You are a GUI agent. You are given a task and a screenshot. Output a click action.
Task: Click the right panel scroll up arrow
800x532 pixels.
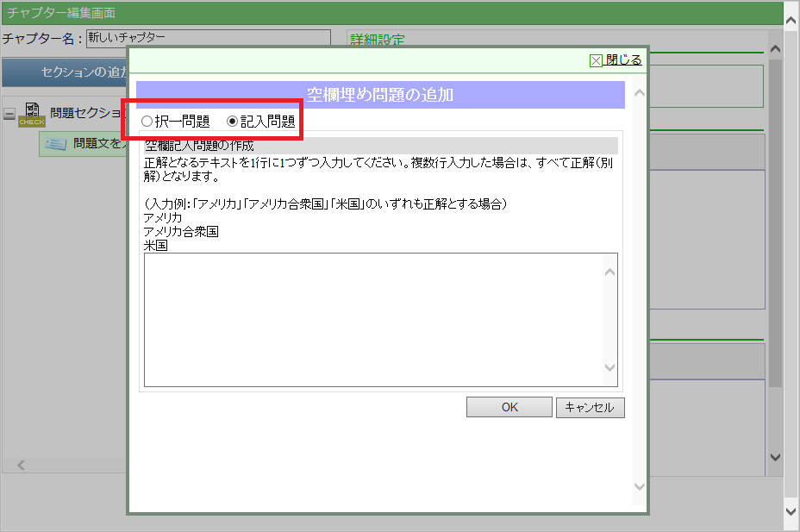[x=776, y=49]
